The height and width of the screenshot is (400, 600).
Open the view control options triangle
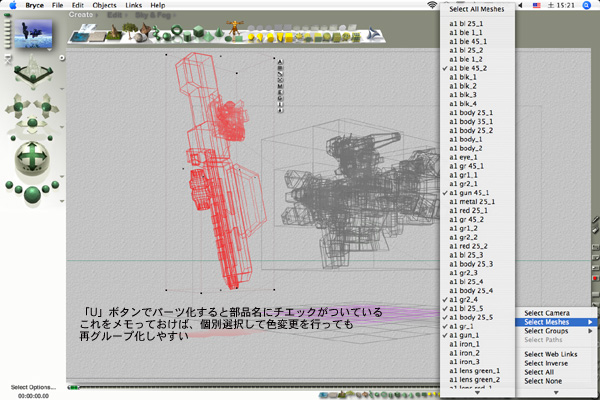pyautogui.click(x=62, y=89)
